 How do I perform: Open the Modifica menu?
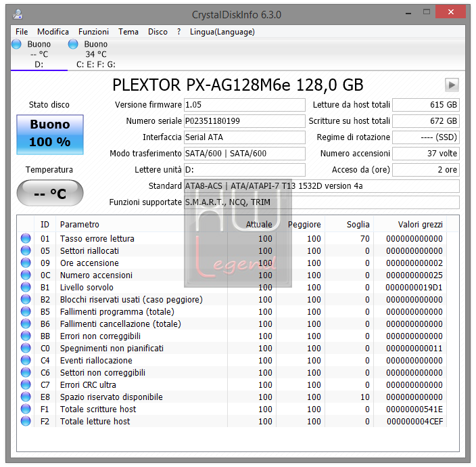pyautogui.click(x=53, y=32)
